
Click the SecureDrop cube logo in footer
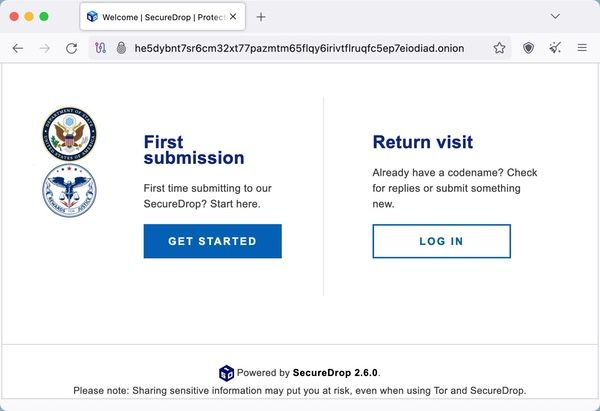(x=226, y=373)
